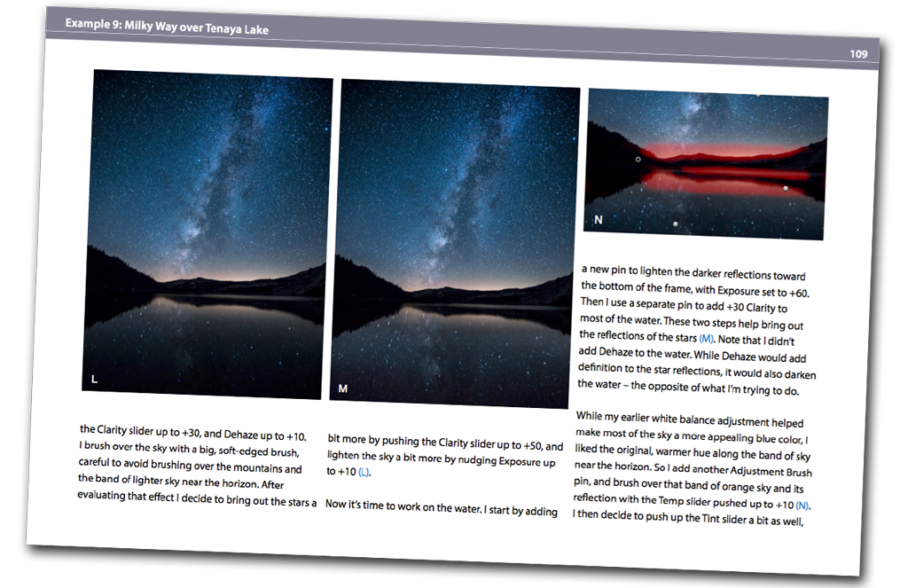Click the text "I brush over the sky with a big, soft-edged brush,"

[x=189, y=449]
